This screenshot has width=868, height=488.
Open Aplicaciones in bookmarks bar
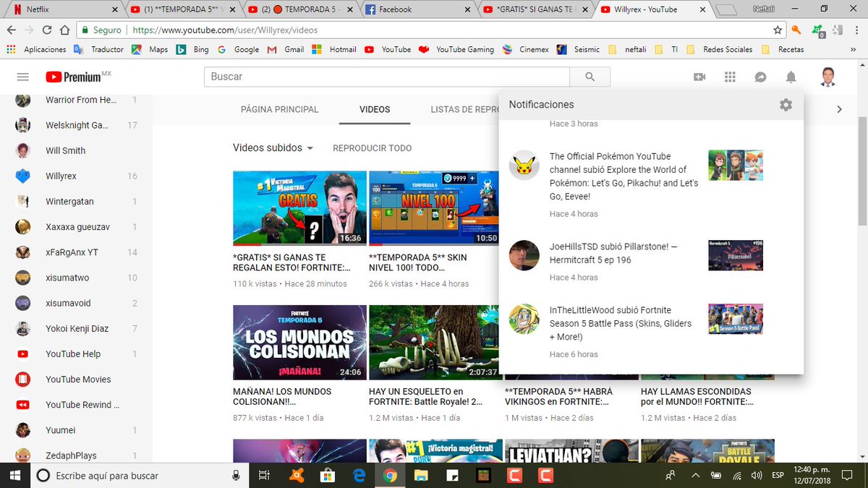click(x=36, y=49)
